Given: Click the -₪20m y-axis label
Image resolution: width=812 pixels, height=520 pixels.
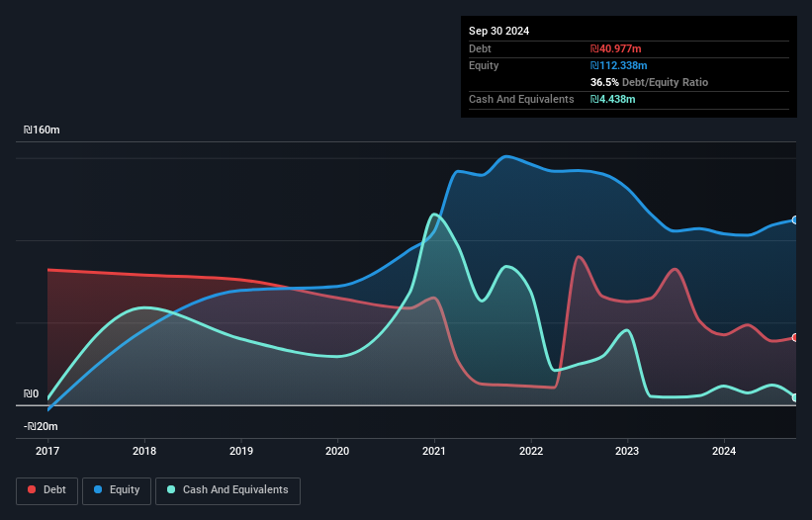Looking at the screenshot, I should tap(41, 426).
